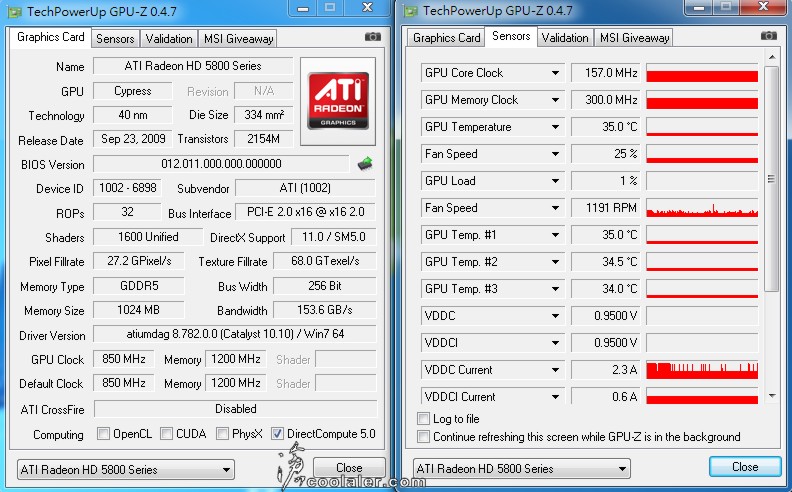Click the Texture Fillrate 68.0 GTexel/s value
Image resolution: width=792 pixels, height=492 pixels.
point(325,261)
